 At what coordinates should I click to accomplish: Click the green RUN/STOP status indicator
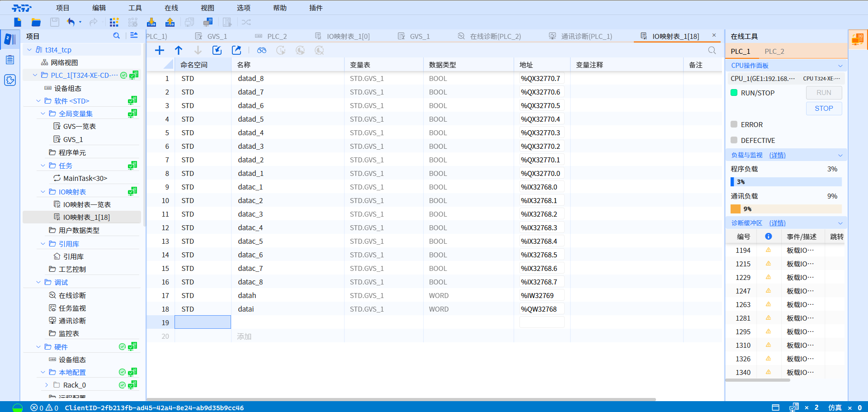(735, 93)
